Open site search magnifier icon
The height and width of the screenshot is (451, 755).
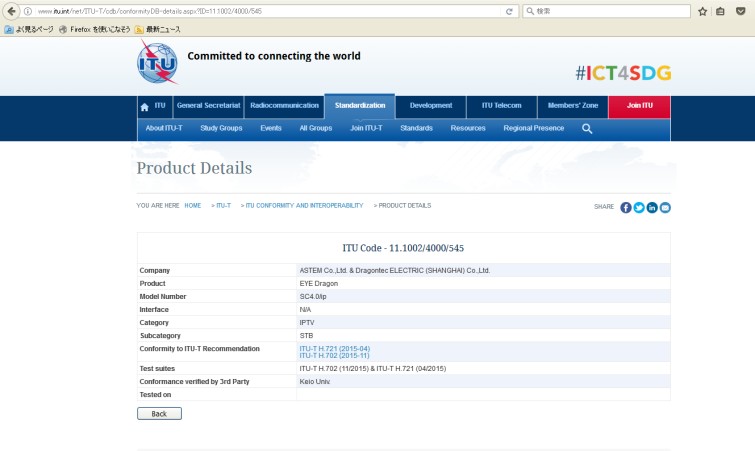(x=587, y=129)
